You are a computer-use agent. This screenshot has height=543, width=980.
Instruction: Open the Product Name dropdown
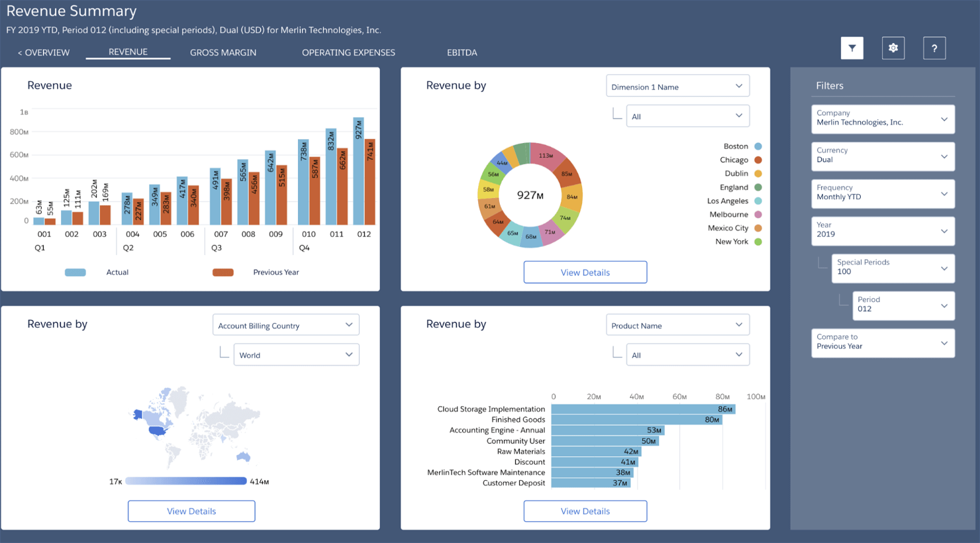coord(677,324)
